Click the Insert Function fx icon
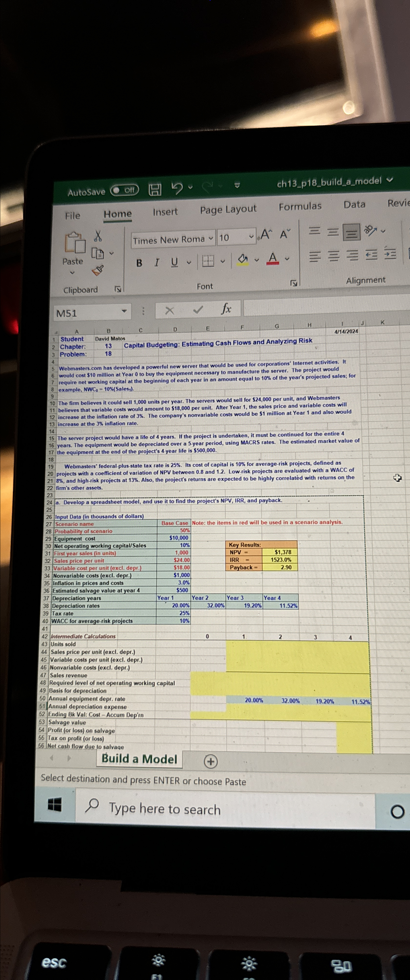Screen dimensions: 410x980 [x=227, y=309]
